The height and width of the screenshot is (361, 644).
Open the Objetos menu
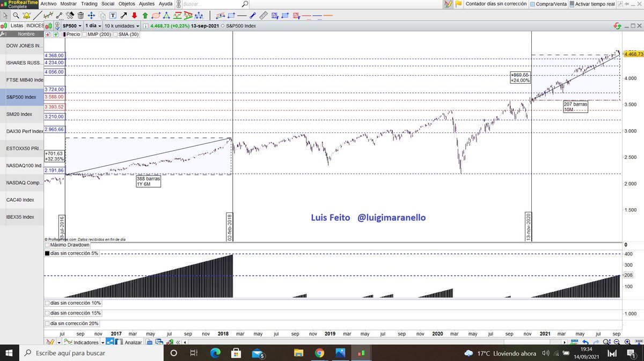click(x=127, y=4)
